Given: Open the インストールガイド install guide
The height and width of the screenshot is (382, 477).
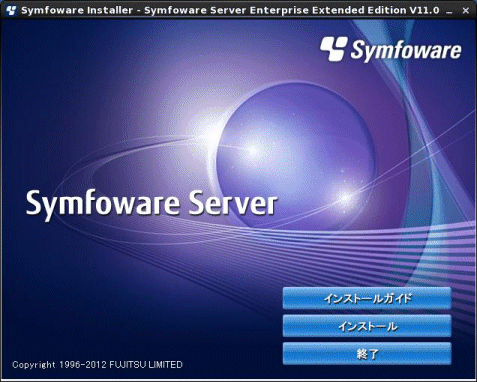Looking at the screenshot, I should (x=367, y=298).
